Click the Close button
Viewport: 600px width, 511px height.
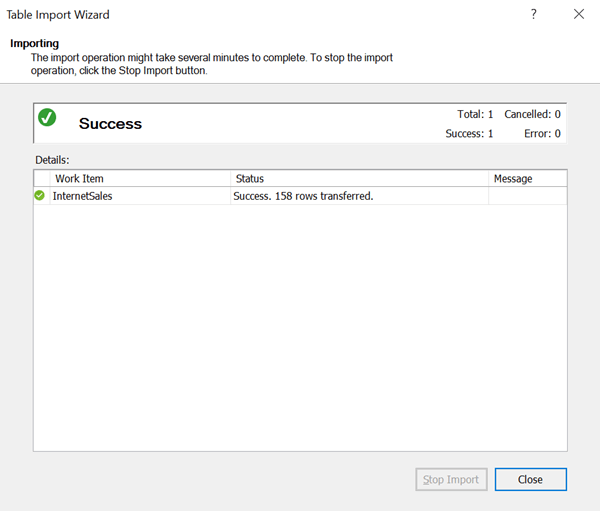click(x=530, y=479)
